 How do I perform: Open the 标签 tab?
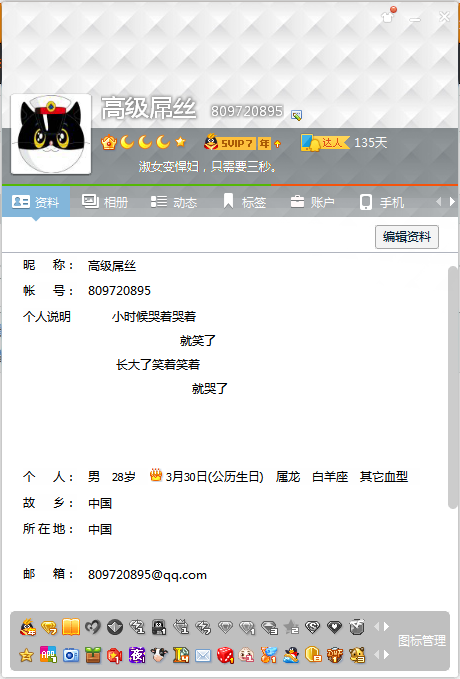click(244, 202)
